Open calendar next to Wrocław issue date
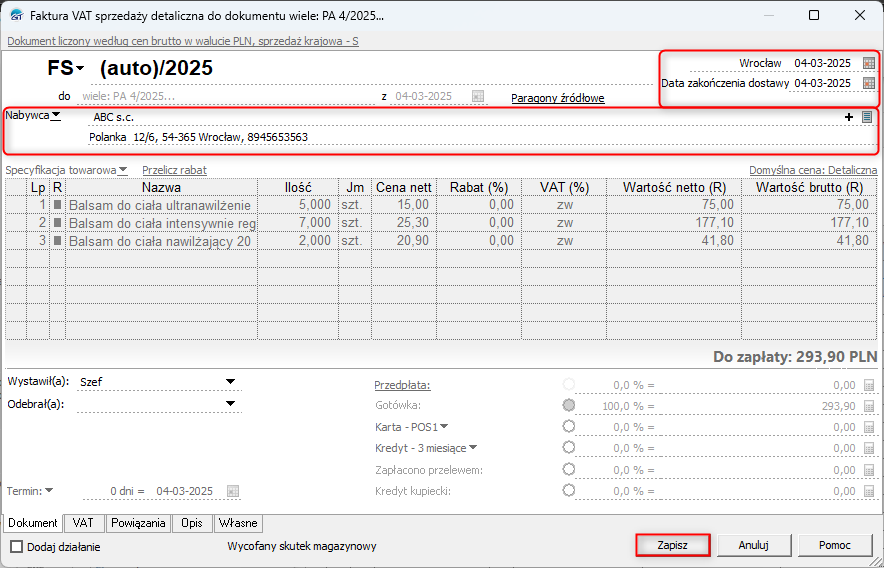The height and width of the screenshot is (568, 884). (869, 63)
